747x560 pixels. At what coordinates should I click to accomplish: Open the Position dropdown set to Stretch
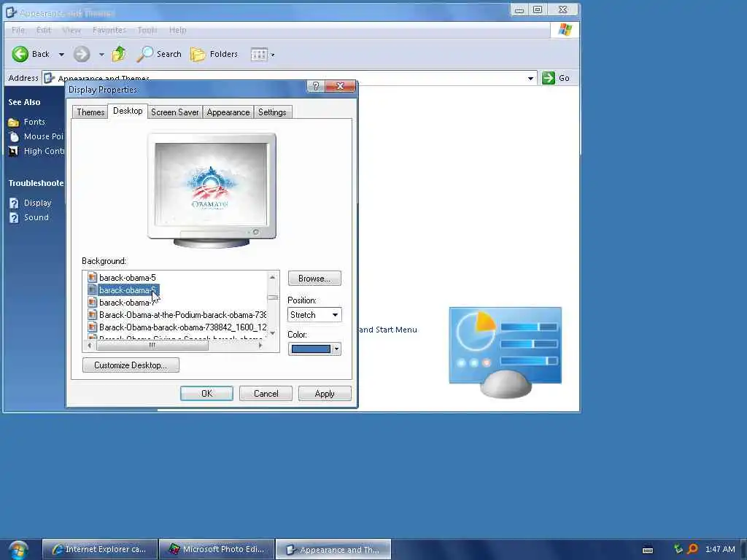(314, 315)
